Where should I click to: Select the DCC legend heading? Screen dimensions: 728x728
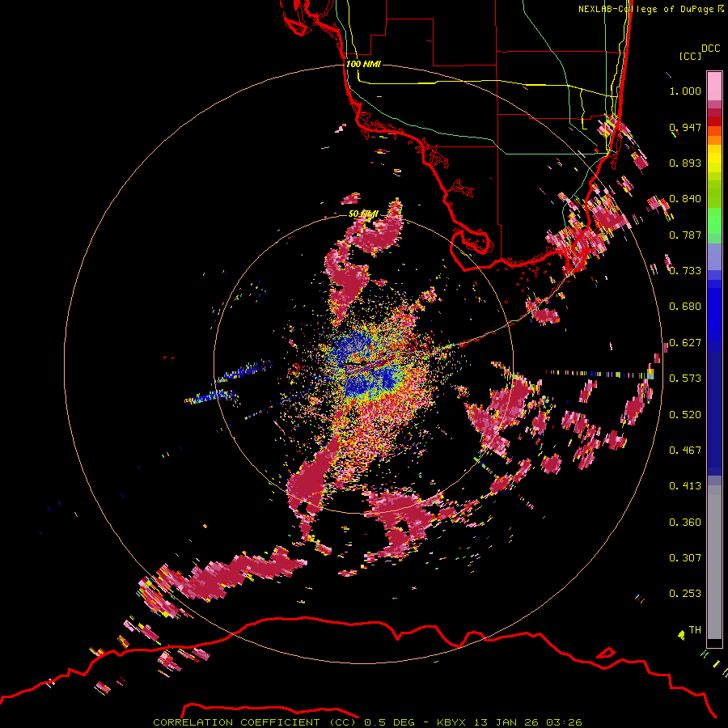710,48
